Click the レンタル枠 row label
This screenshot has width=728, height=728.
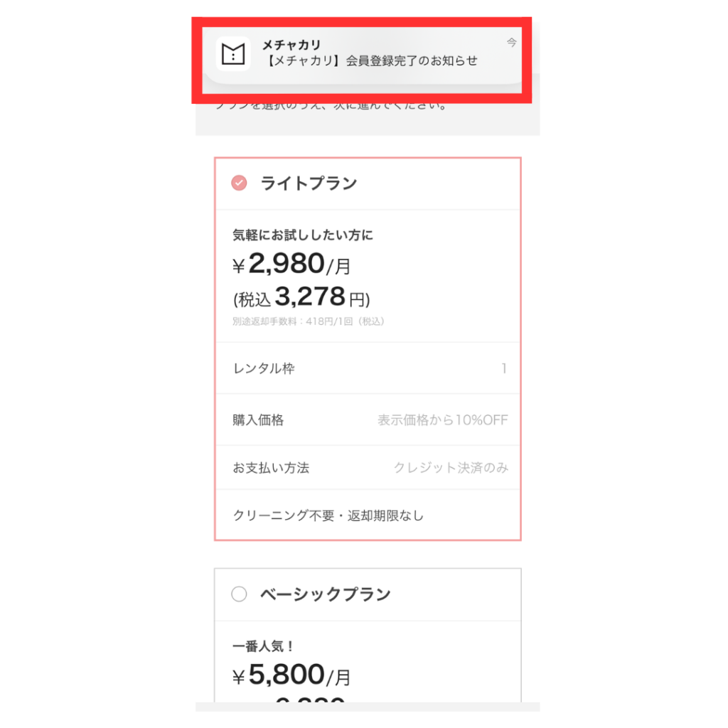click(x=264, y=368)
